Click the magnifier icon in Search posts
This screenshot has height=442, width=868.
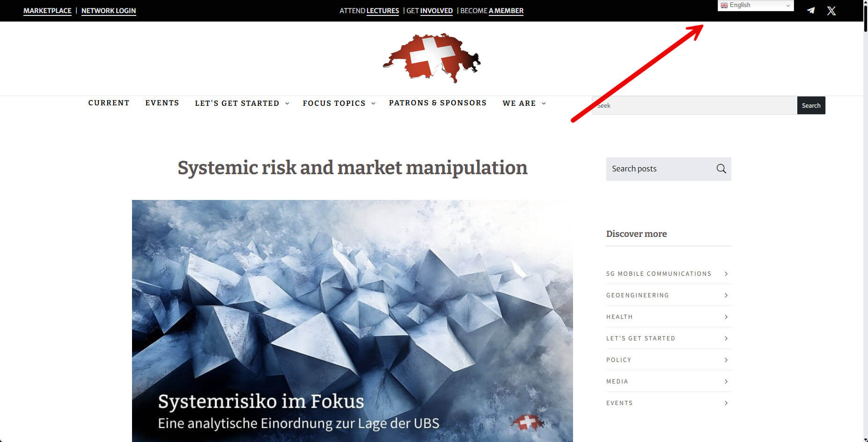[x=721, y=169]
